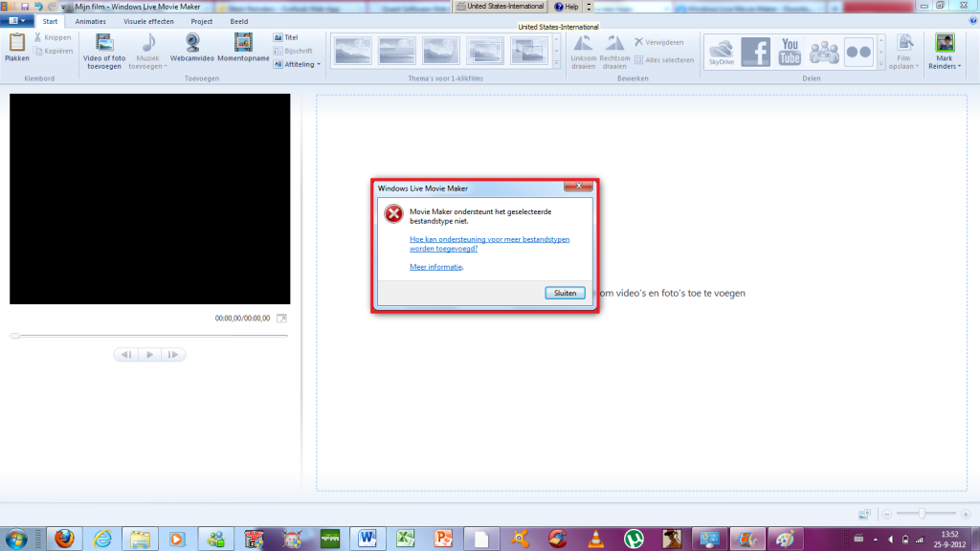Screen dimensions: 980x551
Task: Switch to the Animaties tab
Action: click(x=91, y=21)
